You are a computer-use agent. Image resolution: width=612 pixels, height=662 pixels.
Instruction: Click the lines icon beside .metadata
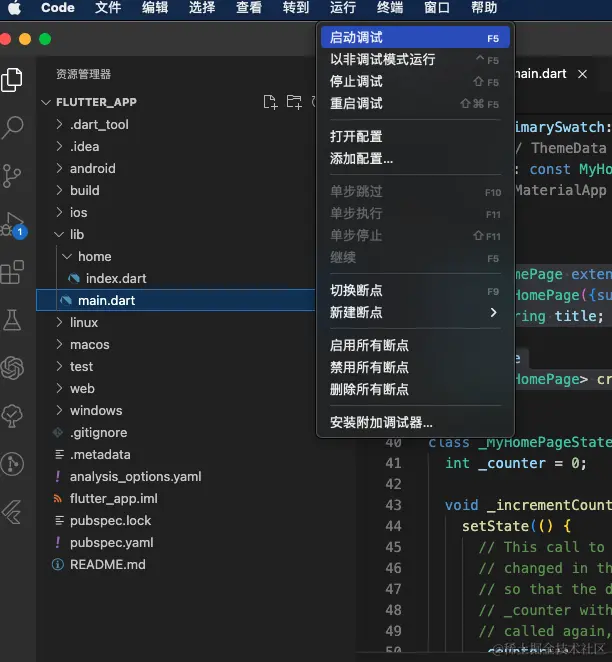60,454
